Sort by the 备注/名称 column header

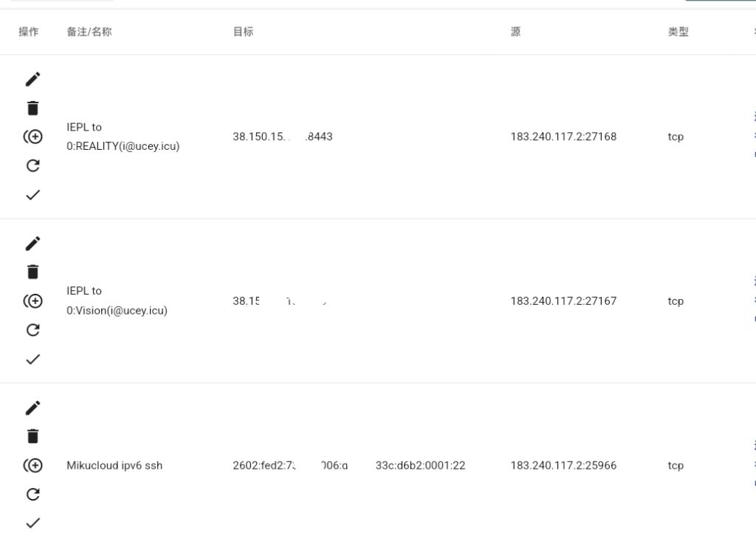89,32
